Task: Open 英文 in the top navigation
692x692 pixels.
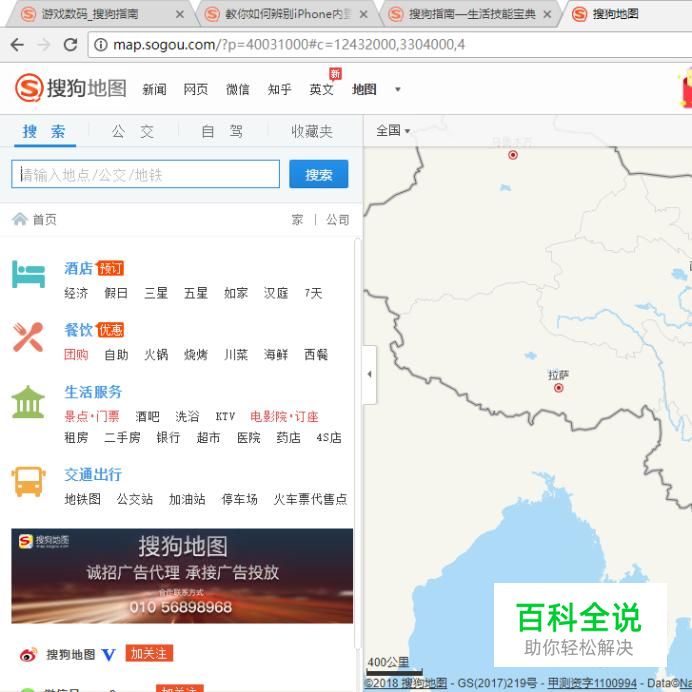Action: click(x=321, y=90)
